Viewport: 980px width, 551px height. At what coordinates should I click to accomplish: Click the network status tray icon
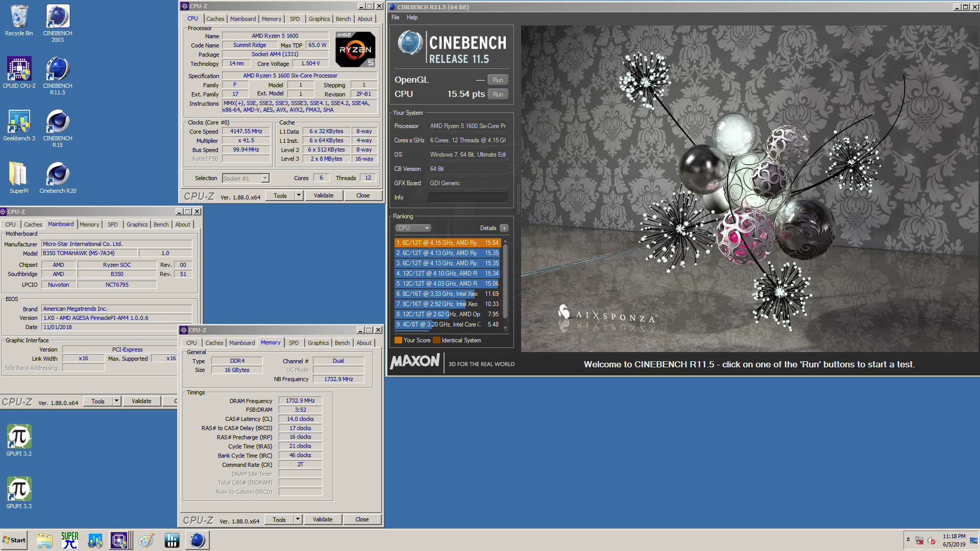[919, 540]
